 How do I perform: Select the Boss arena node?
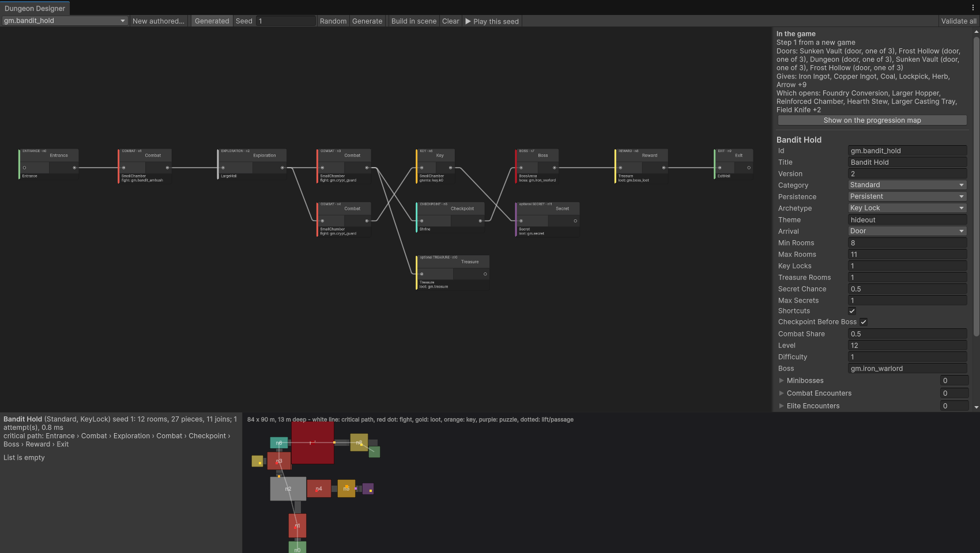coord(537,166)
